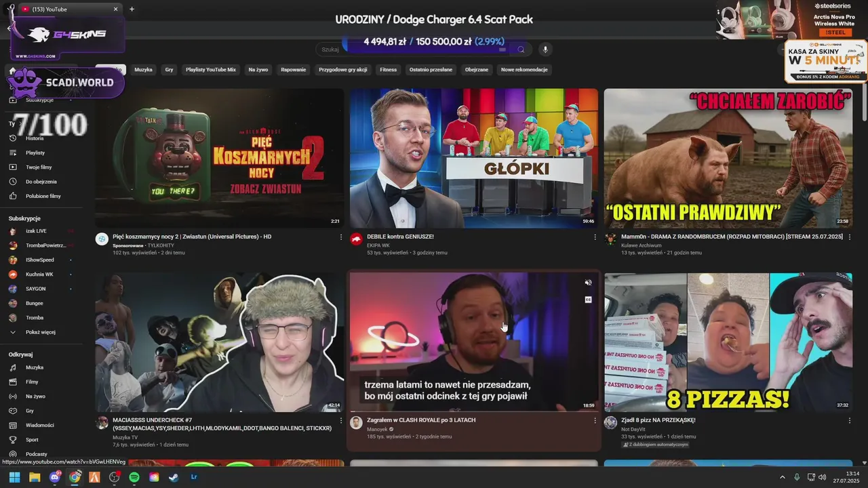
Task: Open OBS Studio from the taskbar
Action: pyautogui.click(x=114, y=477)
